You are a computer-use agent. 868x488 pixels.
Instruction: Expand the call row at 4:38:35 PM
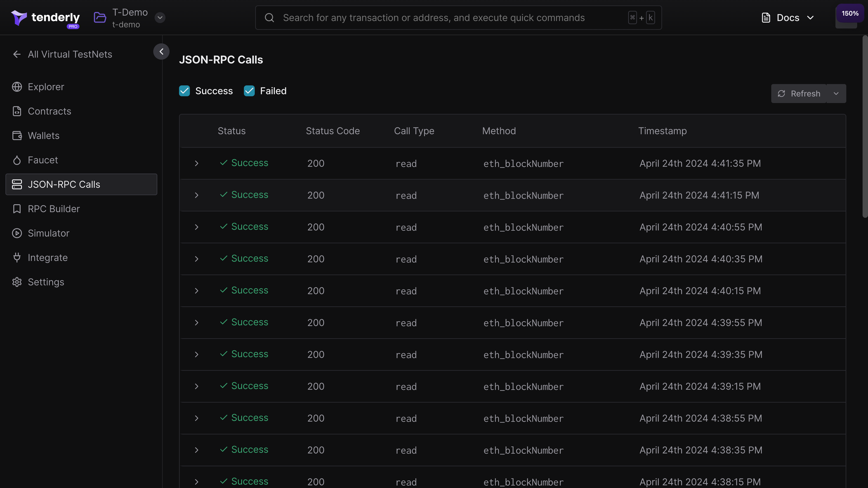click(196, 450)
